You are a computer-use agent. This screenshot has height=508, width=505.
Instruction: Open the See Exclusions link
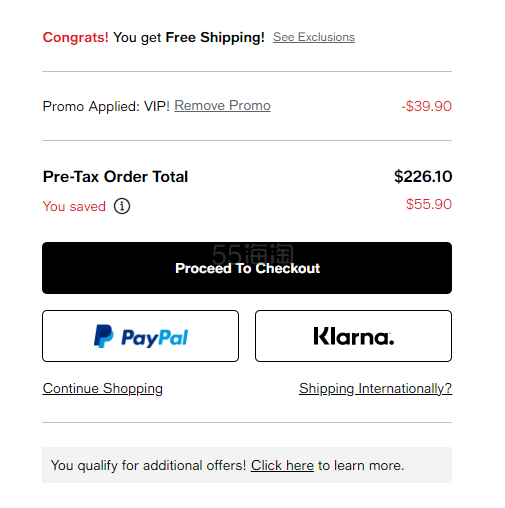point(314,37)
